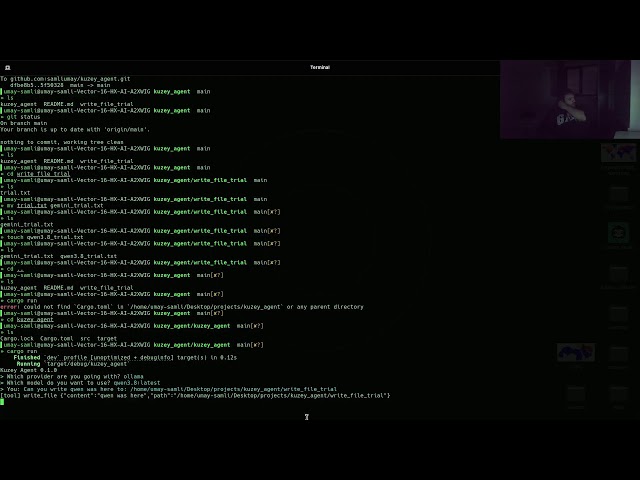Click the icon left of the Terminal title

[7, 68]
